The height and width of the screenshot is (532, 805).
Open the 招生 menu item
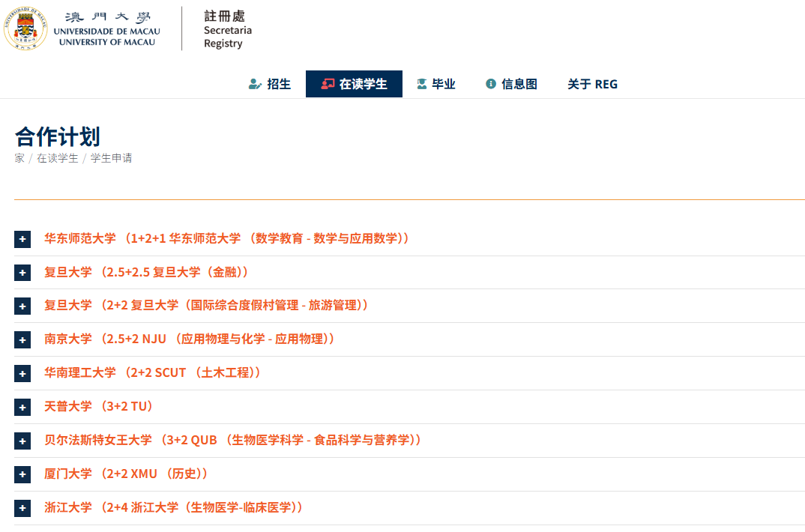(270, 84)
